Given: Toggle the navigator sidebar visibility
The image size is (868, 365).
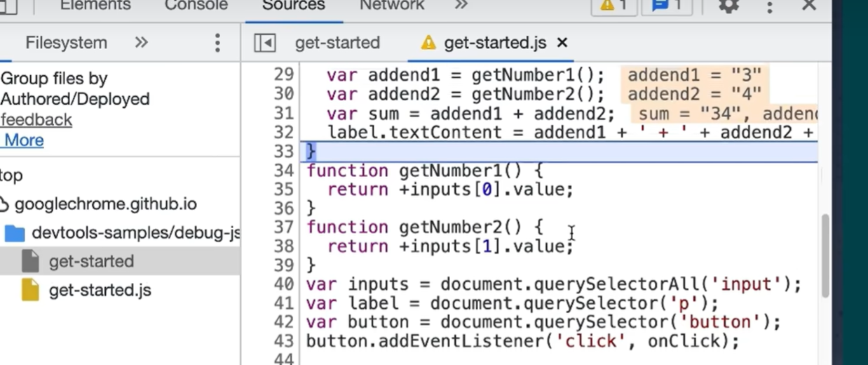Looking at the screenshot, I should tap(265, 43).
